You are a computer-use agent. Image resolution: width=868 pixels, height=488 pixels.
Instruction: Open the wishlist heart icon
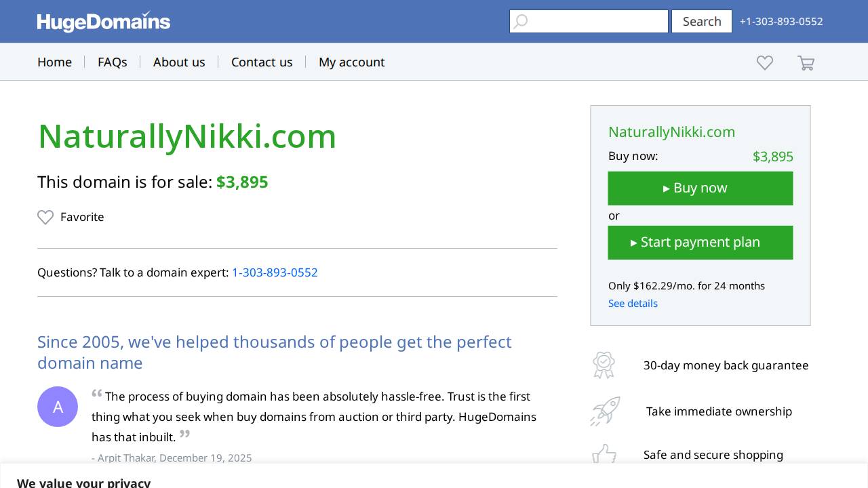tap(764, 62)
